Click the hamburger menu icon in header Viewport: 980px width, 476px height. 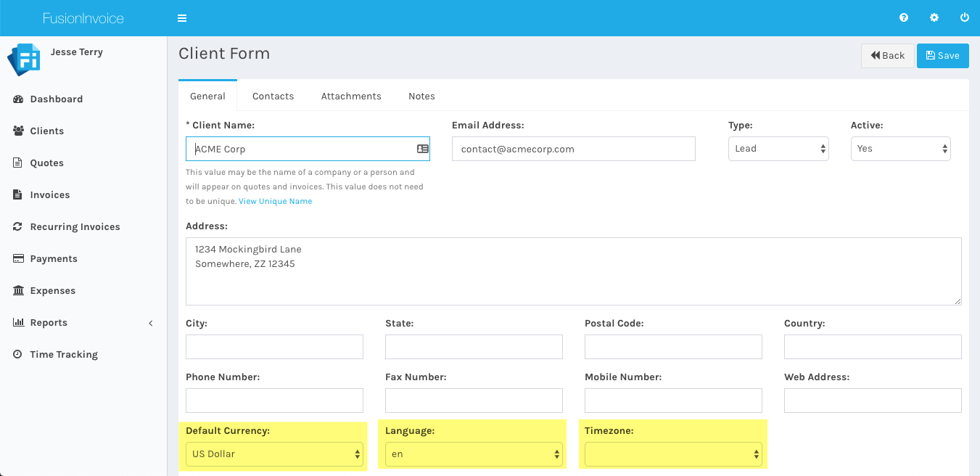pyautogui.click(x=182, y=18)
